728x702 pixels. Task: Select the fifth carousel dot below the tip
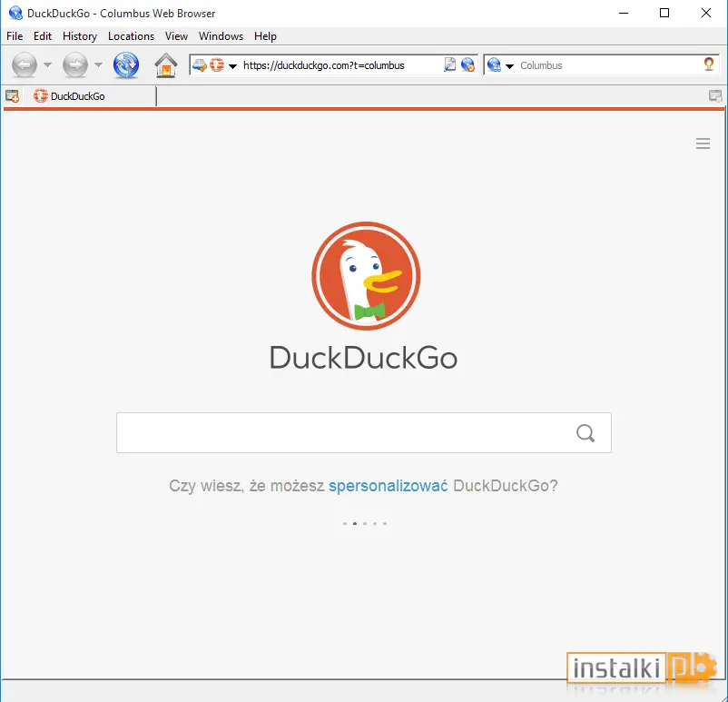385,524
